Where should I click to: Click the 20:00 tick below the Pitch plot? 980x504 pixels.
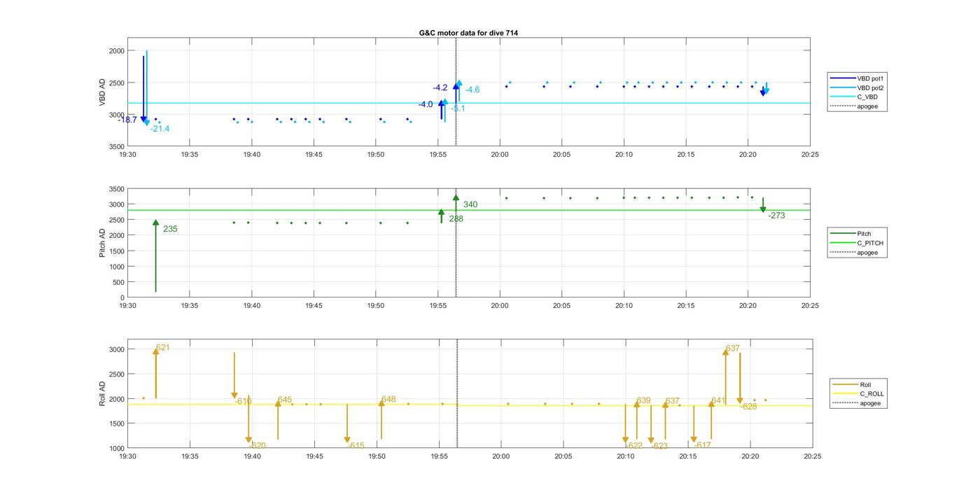500,306
